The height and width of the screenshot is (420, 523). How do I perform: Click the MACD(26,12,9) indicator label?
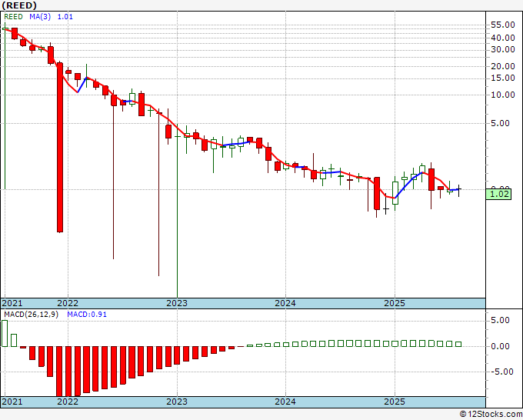click(31, 315)
